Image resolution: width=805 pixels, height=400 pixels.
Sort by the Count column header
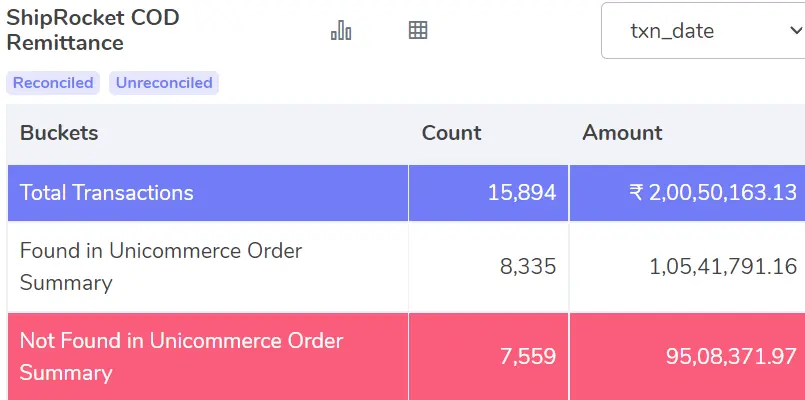coord(451,133)
